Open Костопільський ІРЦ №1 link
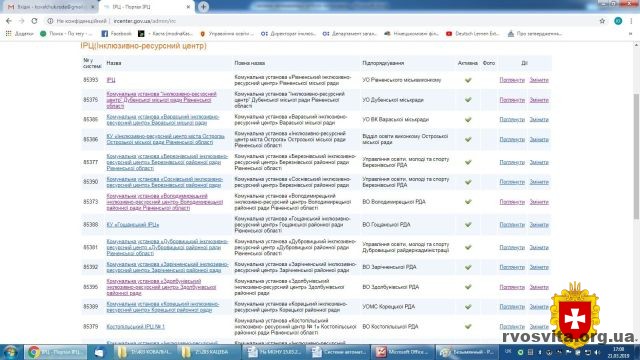The width and height of the screenshot is (640, 360). pyautogui.click(x=136, y=327)
